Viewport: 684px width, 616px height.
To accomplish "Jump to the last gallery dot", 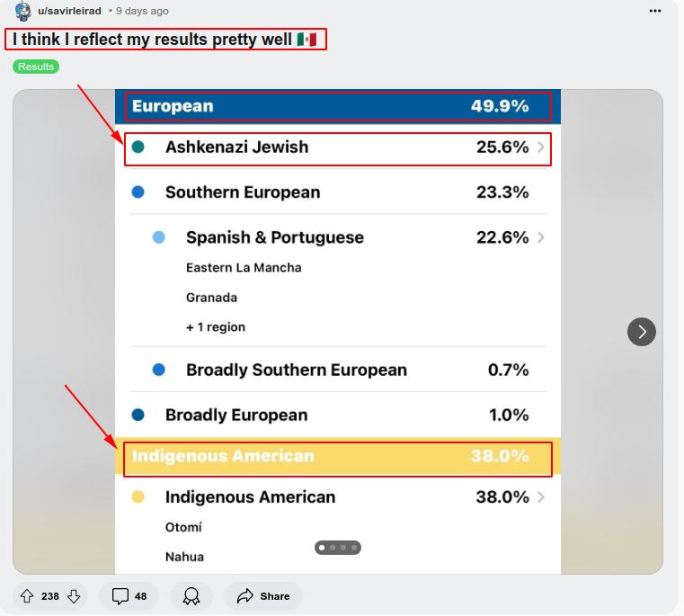I will pyautogui.click(x=354, y=547).
